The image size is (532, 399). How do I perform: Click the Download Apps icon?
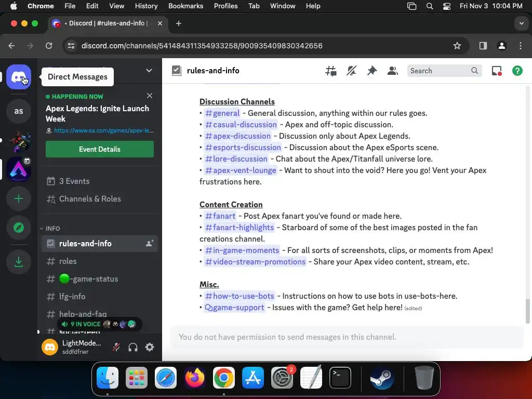point(19,262)
